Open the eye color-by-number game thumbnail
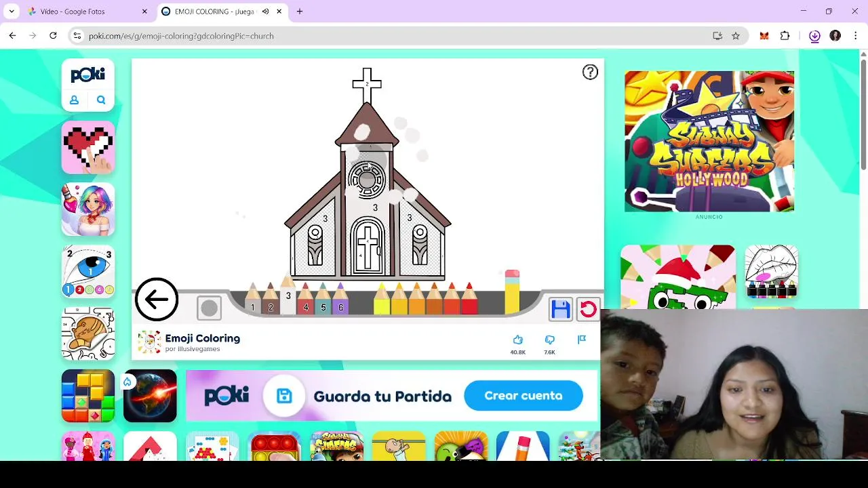 [88, 272]
